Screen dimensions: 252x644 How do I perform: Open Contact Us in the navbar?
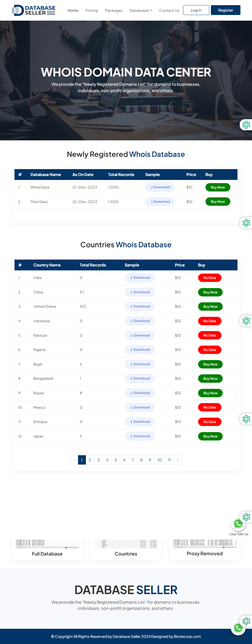[169, 11]
